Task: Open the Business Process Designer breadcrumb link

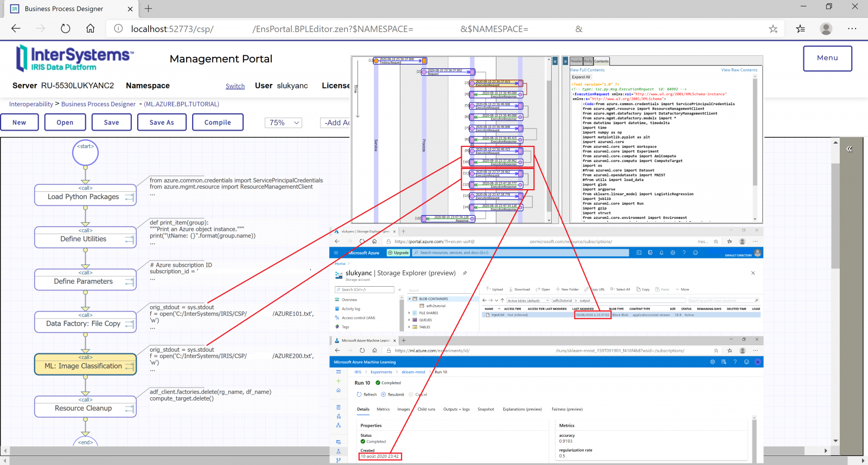Action: click(98, 104)
